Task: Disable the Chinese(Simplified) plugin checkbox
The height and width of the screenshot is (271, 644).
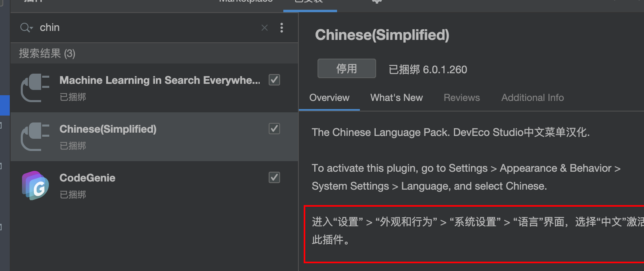Action: (274, 129)
